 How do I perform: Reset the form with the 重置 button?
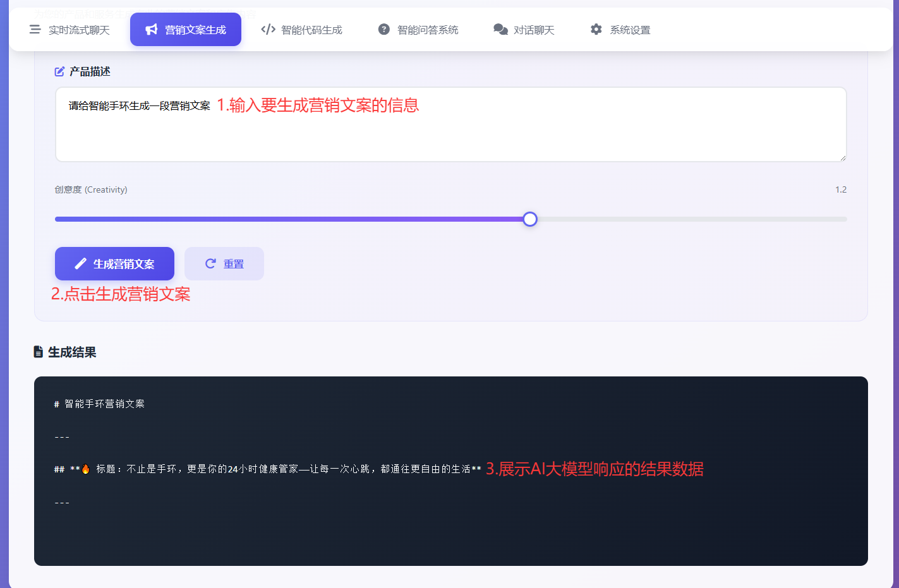point(224,264)
